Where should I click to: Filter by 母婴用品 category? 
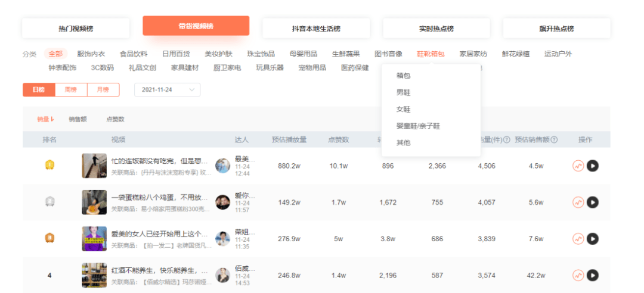coord(304,54)
